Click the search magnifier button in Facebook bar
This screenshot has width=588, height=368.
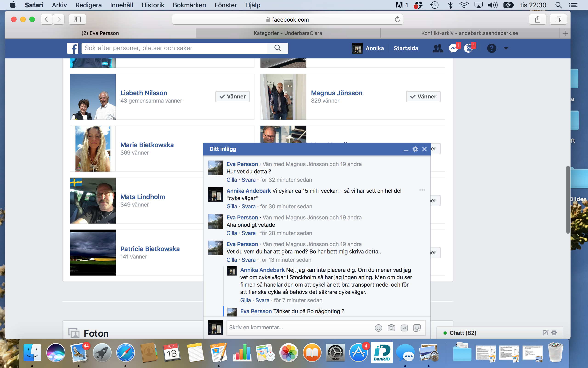click(277, 48)
